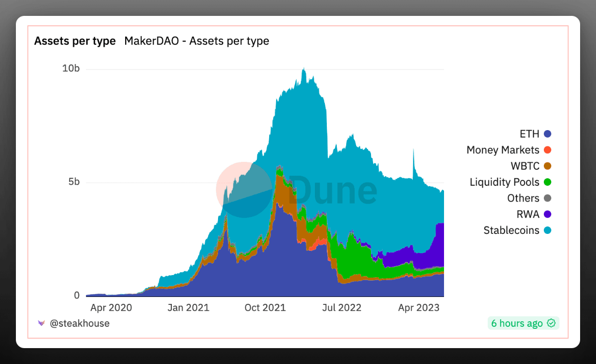The image size is (596, 364).
Task: Toggle the ETH series legend label
Action: (x=529, y=134)
